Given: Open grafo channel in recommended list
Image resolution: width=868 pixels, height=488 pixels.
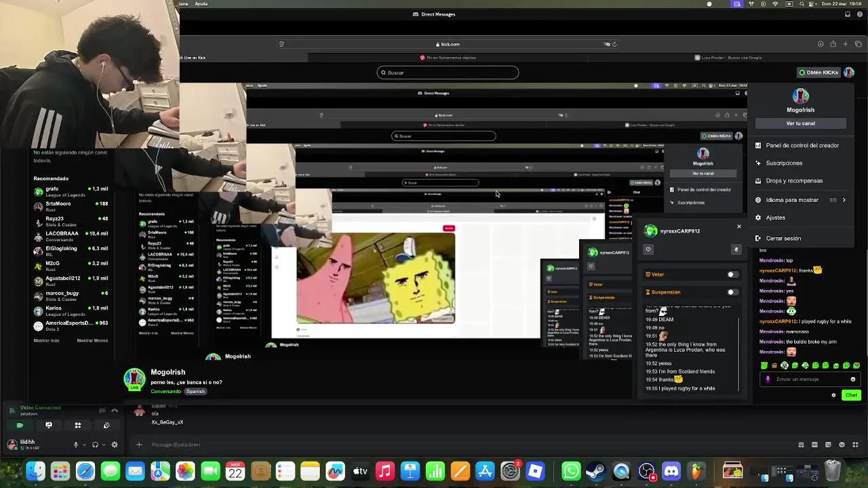Looking at the screenshot, I should (71, 191).
